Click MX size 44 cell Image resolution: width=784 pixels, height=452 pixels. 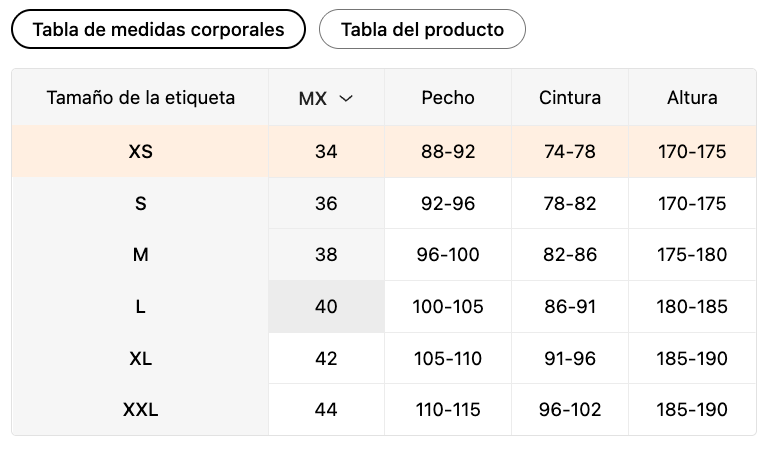[x=326, y=410]
